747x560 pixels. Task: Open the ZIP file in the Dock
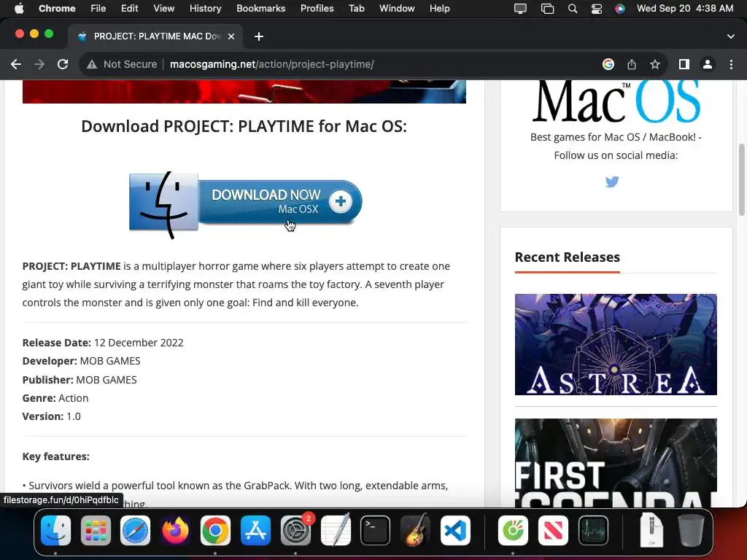651,531
